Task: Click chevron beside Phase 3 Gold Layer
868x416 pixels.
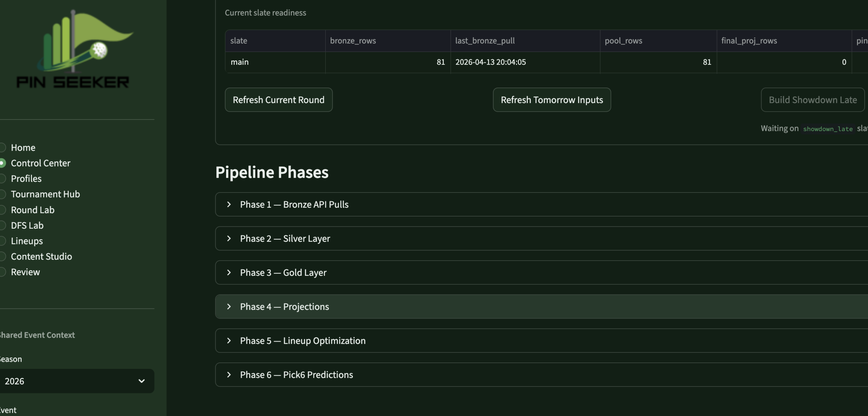Action: 229,272
